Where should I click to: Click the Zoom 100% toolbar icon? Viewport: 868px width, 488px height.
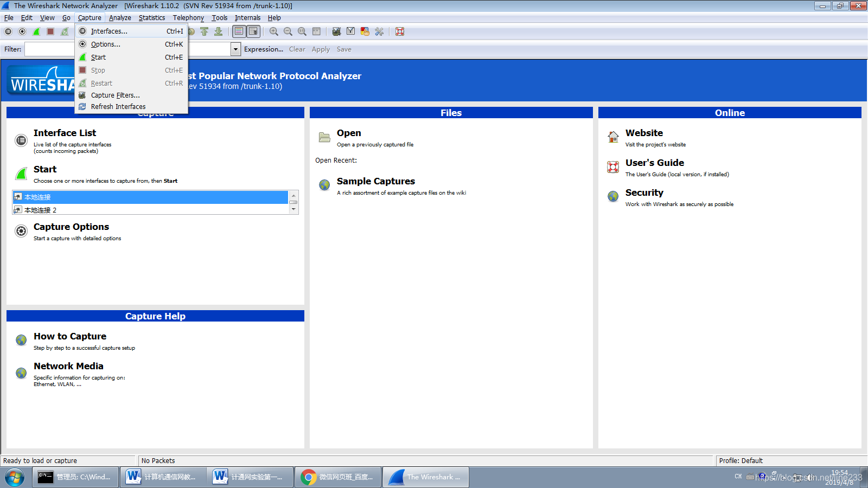tap(302, 31)
